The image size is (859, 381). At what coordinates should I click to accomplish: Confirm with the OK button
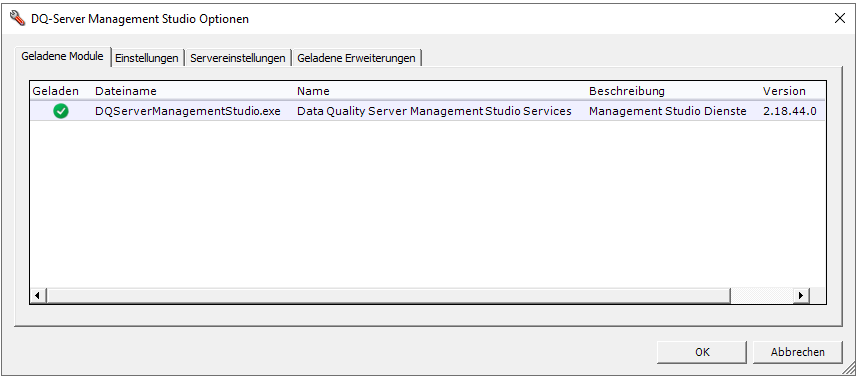(x=702, y=352)
